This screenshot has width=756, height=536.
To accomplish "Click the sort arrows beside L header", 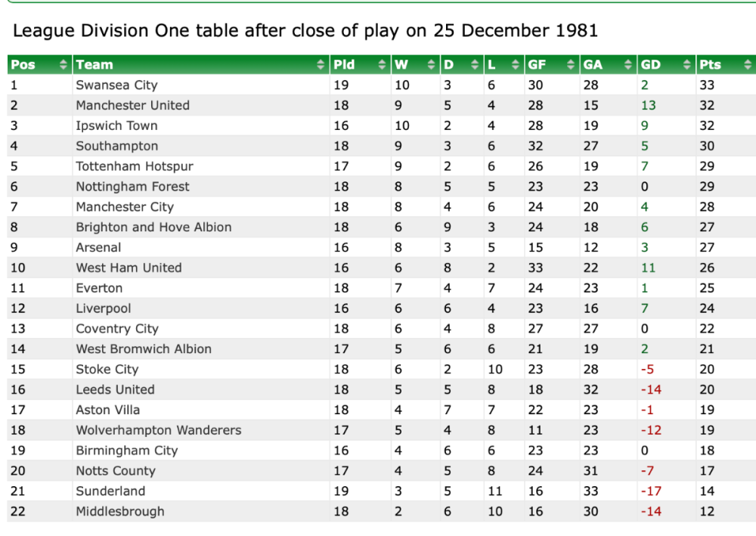I will pos(516,65).
